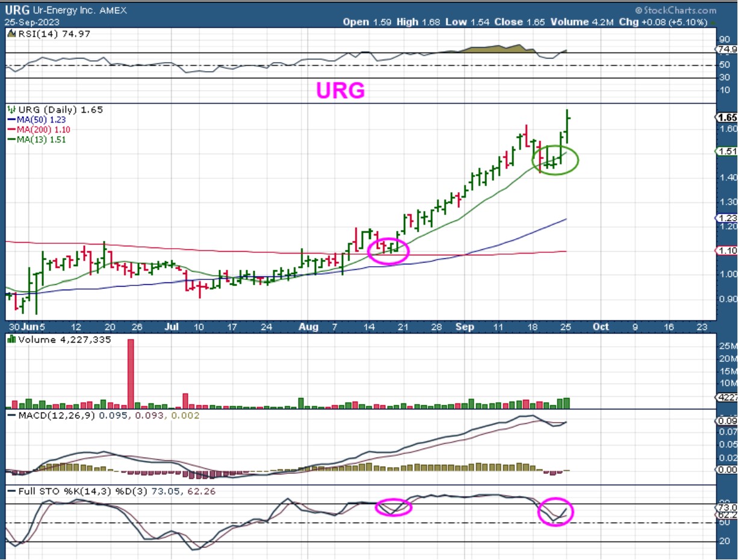This screenshot has height=560, width=738.
Task: Click the pink circle annotation on mid-August price bars
Action: click(388, 250)
